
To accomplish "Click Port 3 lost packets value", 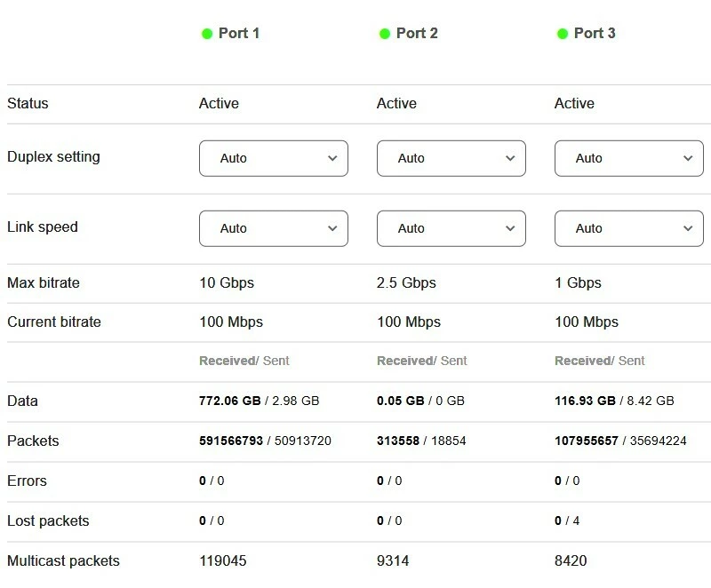I will pos(567,520).
